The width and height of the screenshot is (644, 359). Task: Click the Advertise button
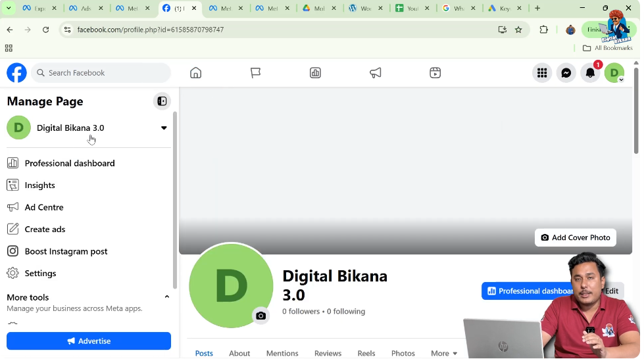89,341
